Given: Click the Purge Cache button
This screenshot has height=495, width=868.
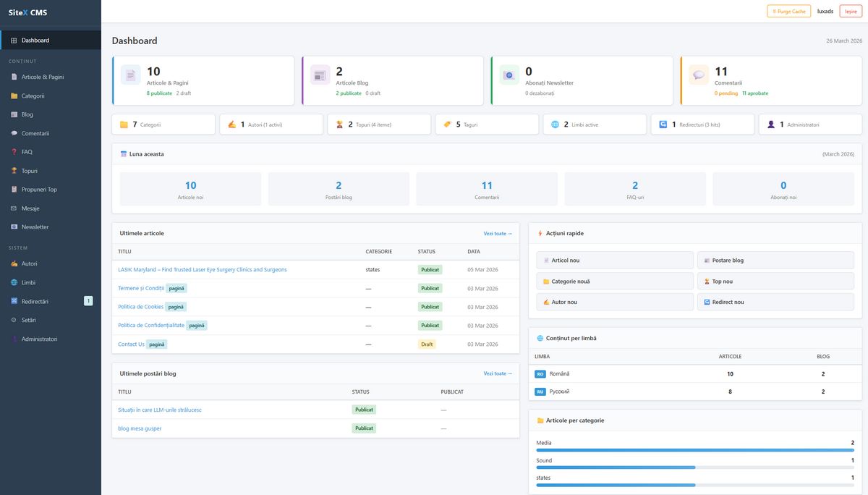Looking at the screenshot, I should pyautogui.click(x=788, y=11).
